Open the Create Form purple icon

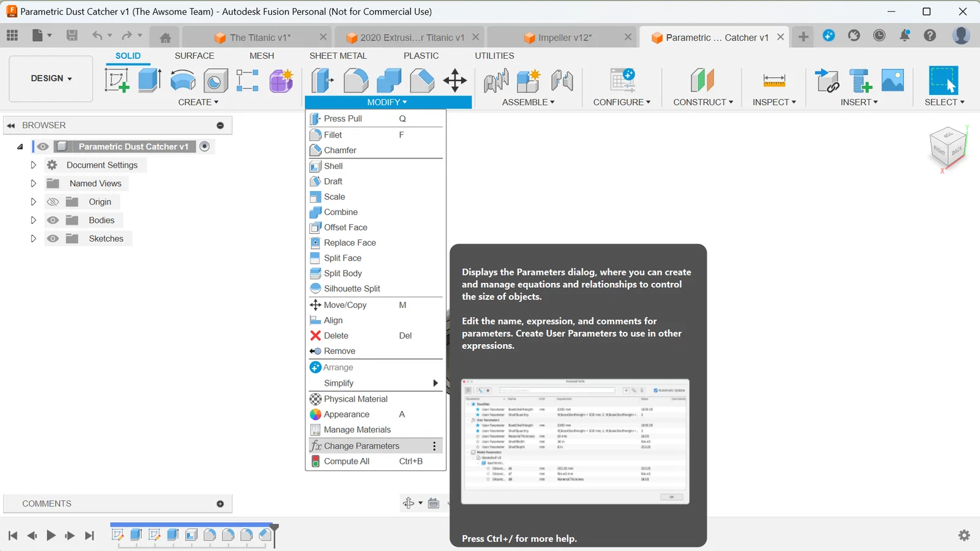pyautogui.click(x=282, y=80)
